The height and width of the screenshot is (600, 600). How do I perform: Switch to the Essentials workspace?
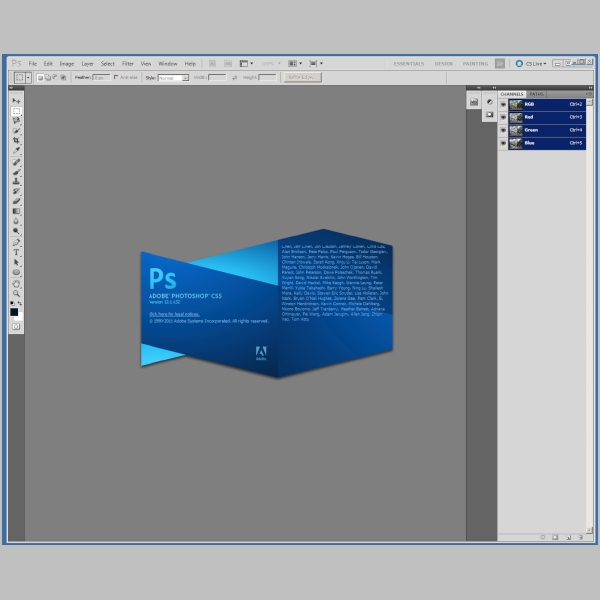pyautogui.click(x=409, y=64)
